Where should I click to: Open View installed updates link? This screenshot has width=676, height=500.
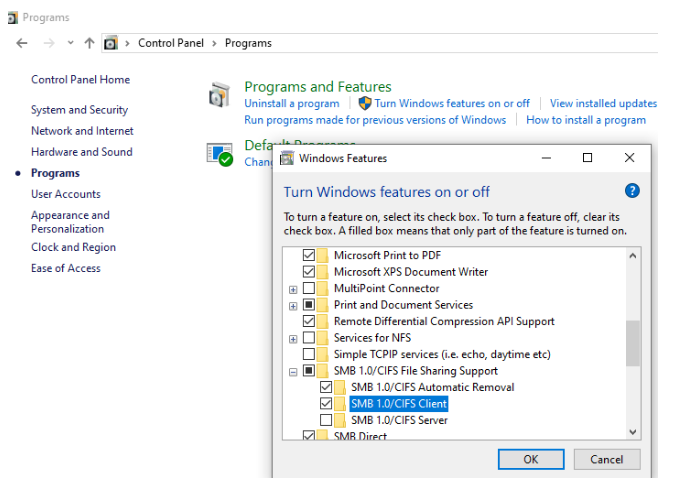click(603, 103)
